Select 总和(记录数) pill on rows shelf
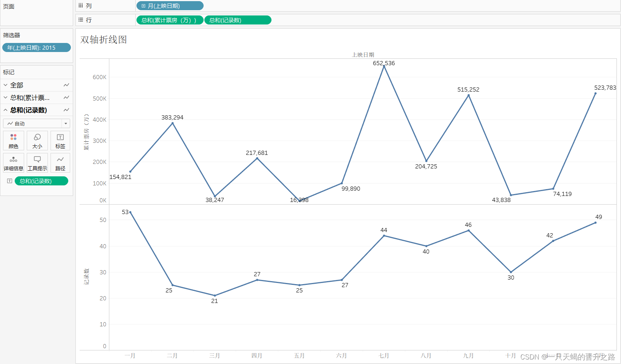Image resolution: width=621 pixels, height=364 pixels. click(238, 20)
